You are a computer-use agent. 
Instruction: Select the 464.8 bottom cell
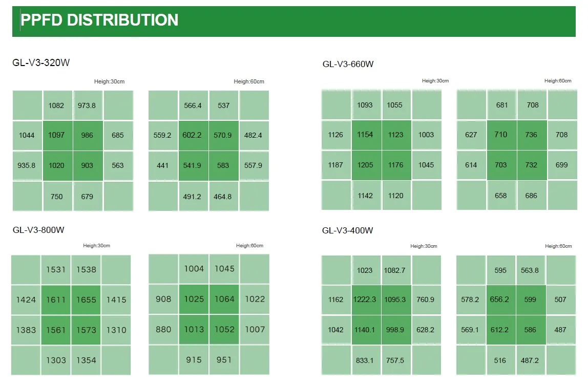(222, 196)
